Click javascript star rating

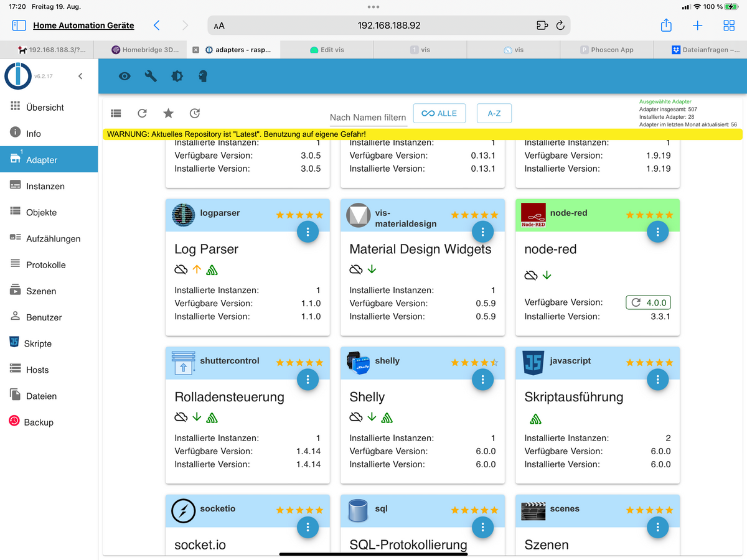[649, 362]
